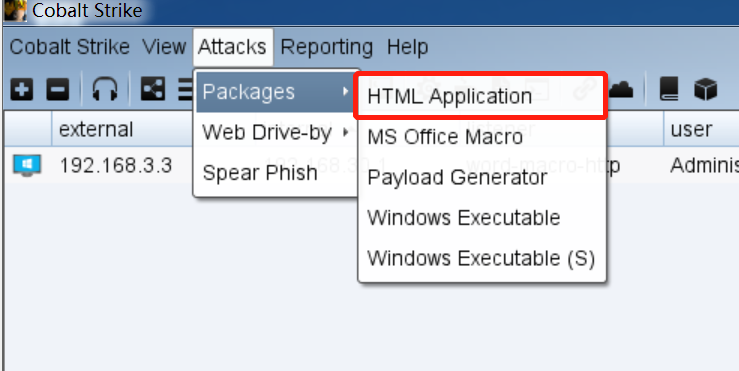Select the Windows monitor icon for 192.168.3.3
The width and height of the screenshot is (739, 371).
coord(27,166)
